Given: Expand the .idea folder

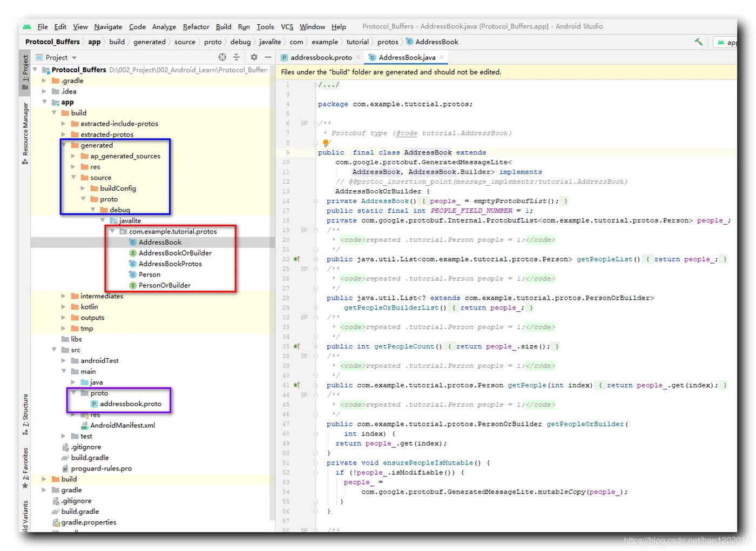Looking at the screenshot, I should pyautogui.click(x=44, y=91).
